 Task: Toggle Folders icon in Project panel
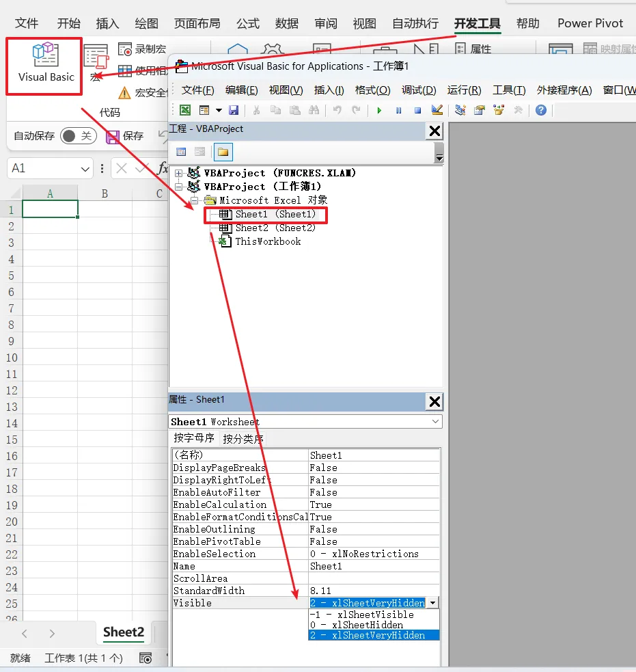(x=223, y=152)
